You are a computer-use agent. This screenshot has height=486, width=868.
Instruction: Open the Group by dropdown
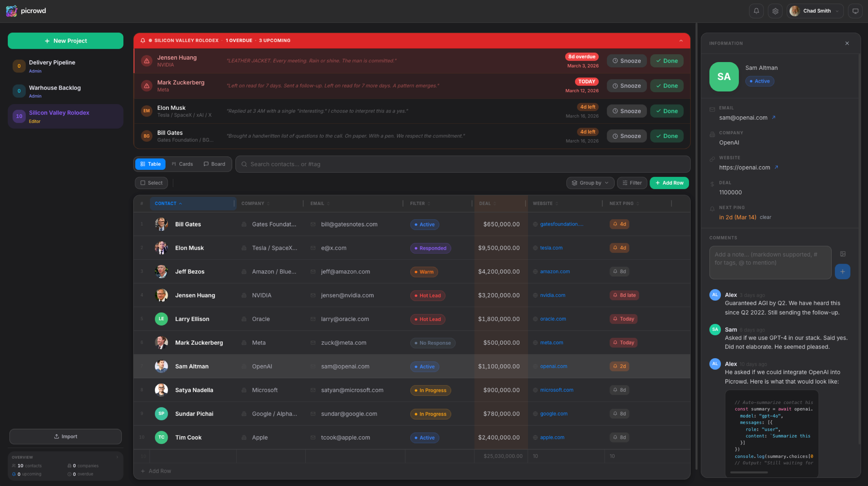coord(590,183)
